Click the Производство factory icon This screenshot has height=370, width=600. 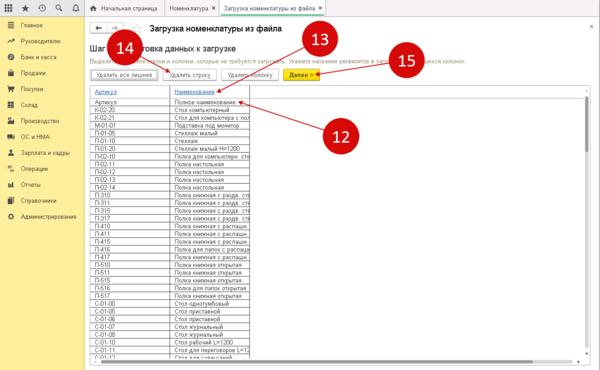tap(11, 121)
